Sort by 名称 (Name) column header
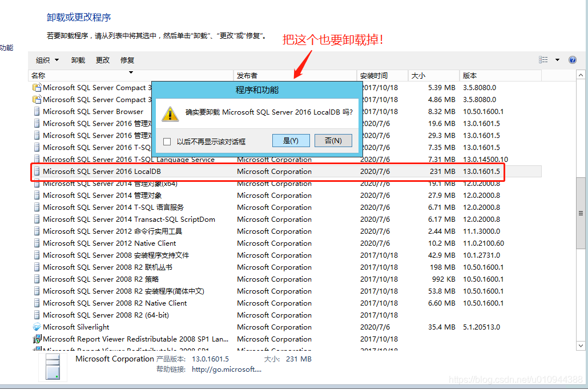 click(131, 75)
